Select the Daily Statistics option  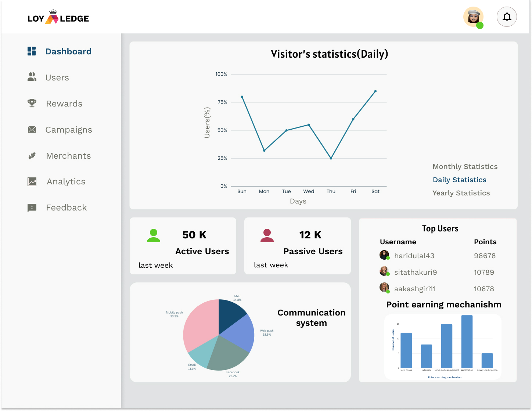459,180
